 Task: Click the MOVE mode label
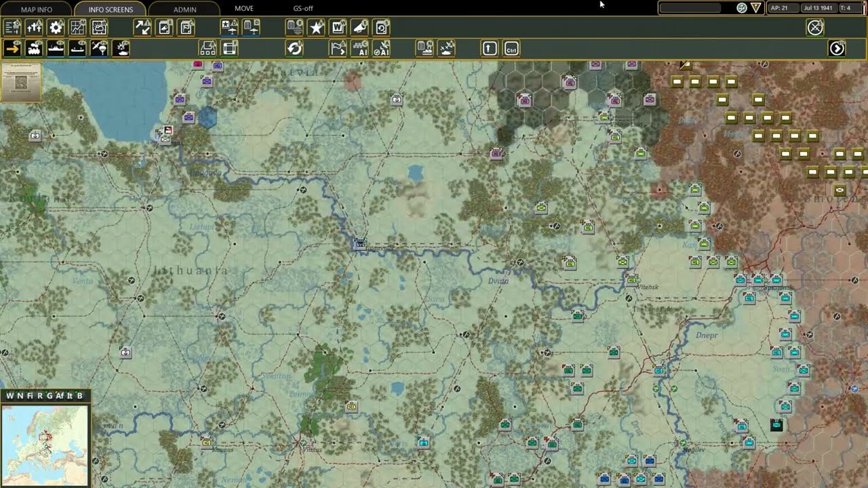tap(244, 8)
